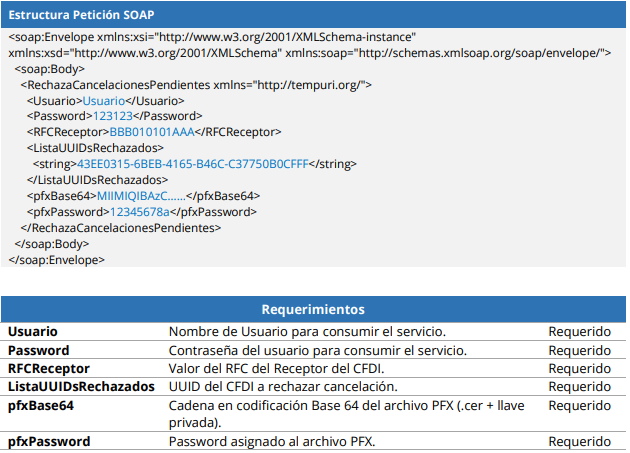Click "Requerido" in the pfxPassword table row
Viewport: 630px width, 453px height.
tap(579, 441)
